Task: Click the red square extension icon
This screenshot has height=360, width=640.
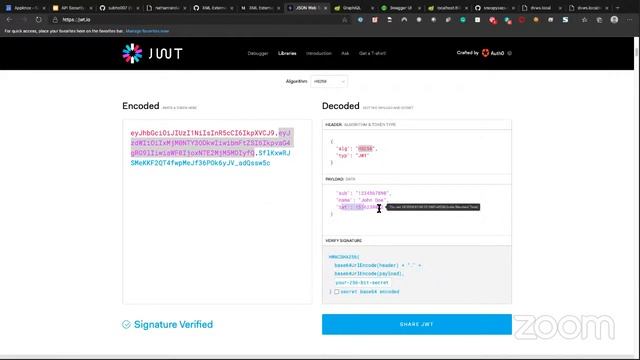Action: pos(375,20)
